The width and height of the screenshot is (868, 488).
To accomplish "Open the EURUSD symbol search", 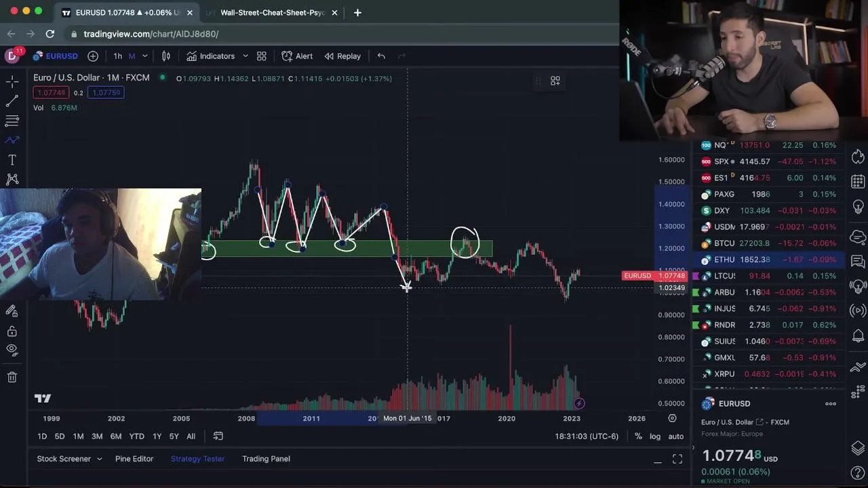I will point(56,56).
